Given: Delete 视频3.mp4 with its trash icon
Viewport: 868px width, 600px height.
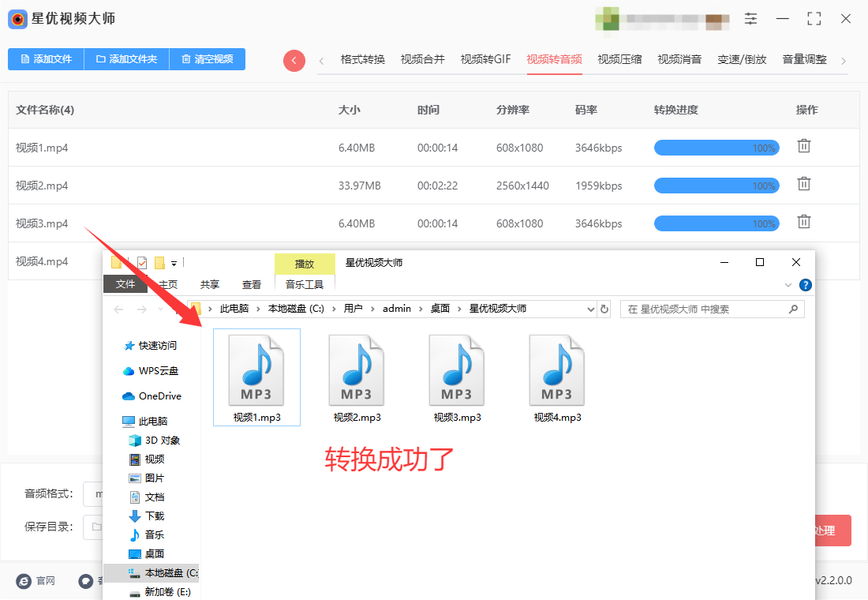Looking at the screenshot, I should [x=804, y=222].
